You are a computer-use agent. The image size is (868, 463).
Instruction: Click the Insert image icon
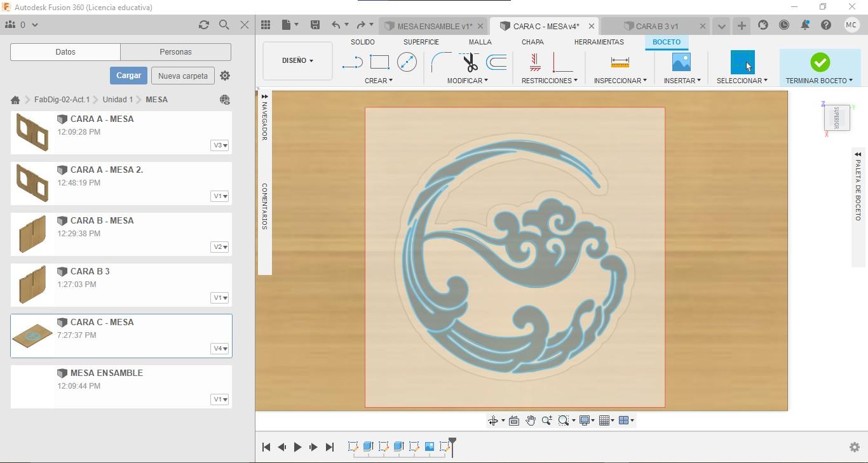[681, 62]
